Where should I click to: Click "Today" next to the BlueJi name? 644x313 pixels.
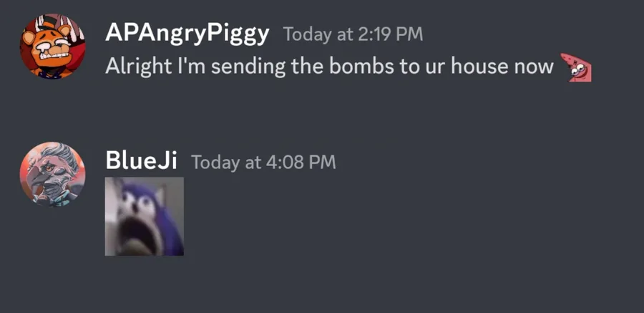click(215, 162)
